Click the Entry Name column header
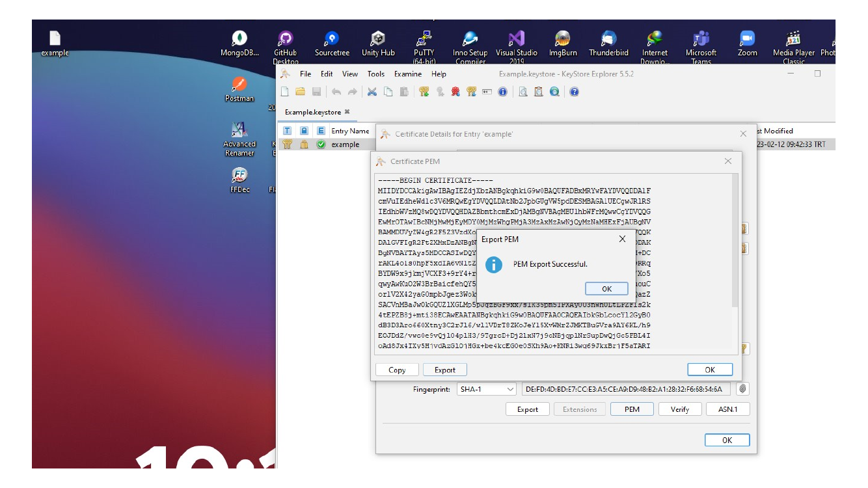 [x=350, y=131]
